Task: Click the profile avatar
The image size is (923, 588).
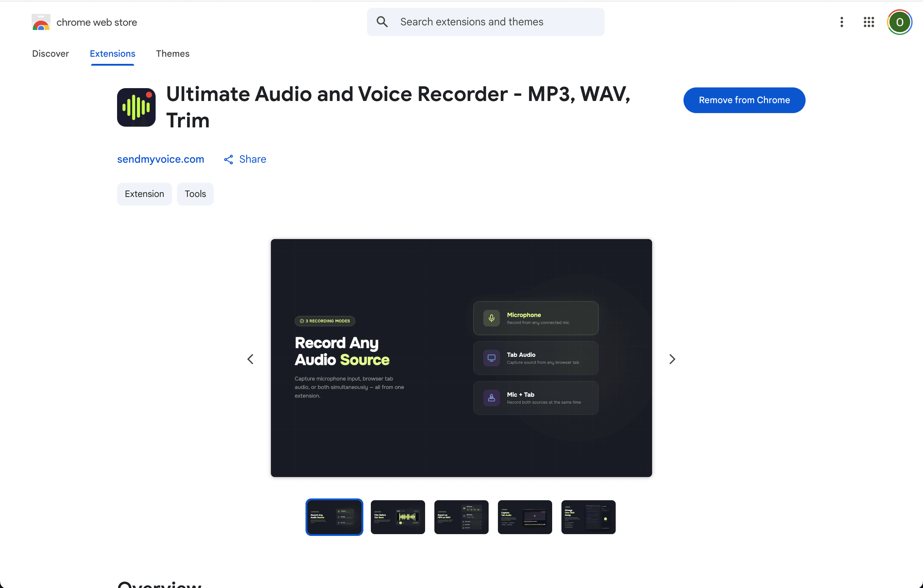Action: pyautogui.click(x=899, y=22)
